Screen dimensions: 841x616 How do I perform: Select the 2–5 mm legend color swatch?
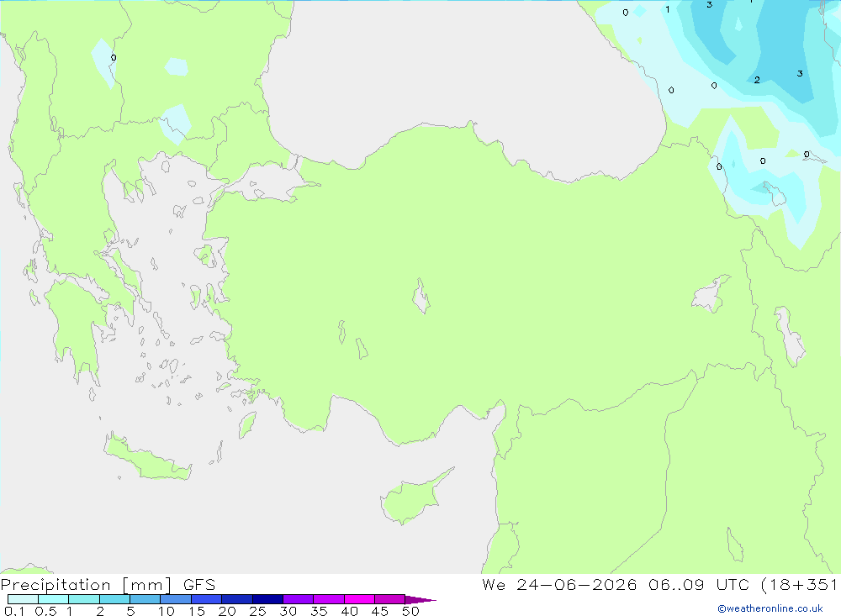point(114,599)
